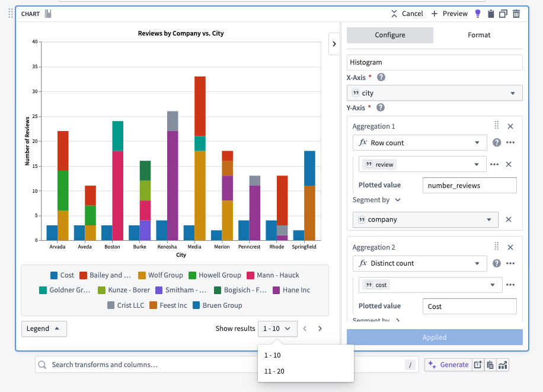Delete the chart with trash icon

click(x=518, y=13)
